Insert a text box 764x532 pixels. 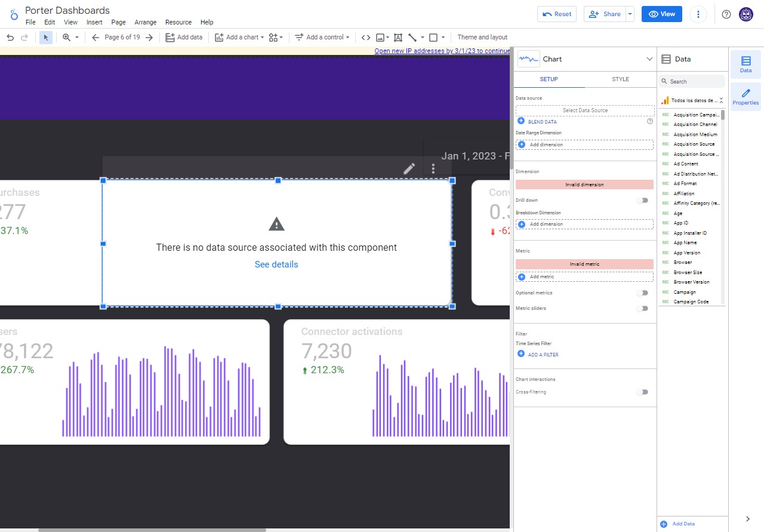click(398, 38)
